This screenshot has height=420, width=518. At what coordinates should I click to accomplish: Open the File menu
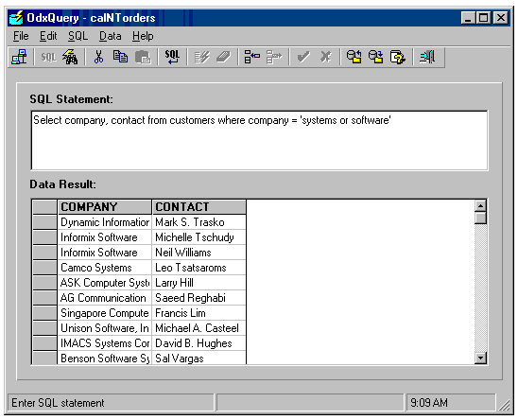21,36
